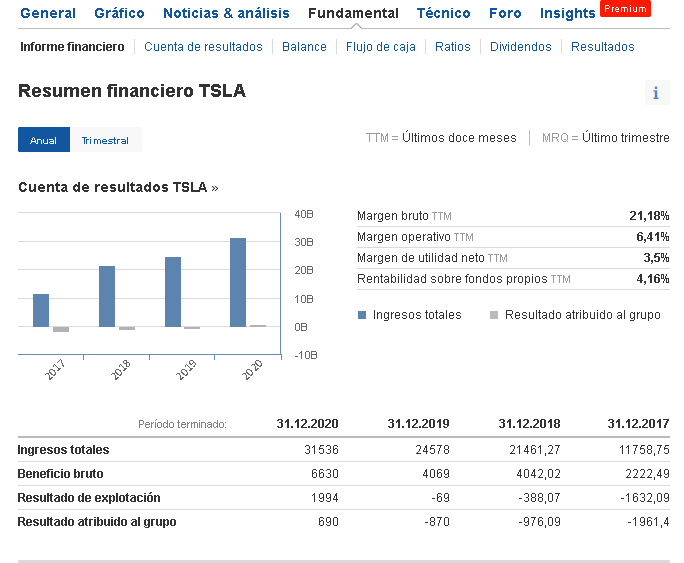Click the 31.12.2018 column header
Screen dimensions: 684x563
coord(529,423)
